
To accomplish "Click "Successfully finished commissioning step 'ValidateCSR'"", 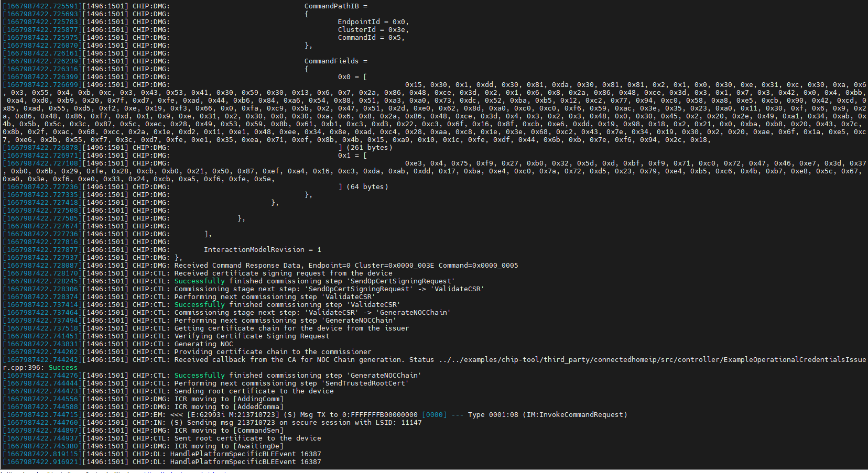I will coord(287,305).
